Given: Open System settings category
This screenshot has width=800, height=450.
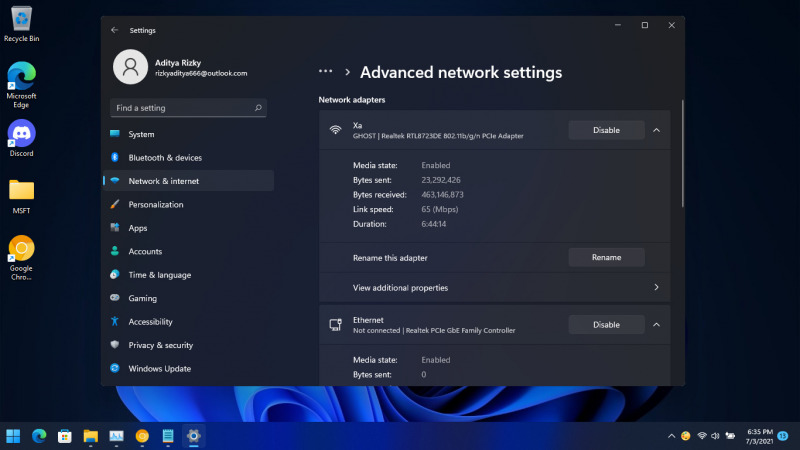Looking at the screenshot, I should pyautogui.click(x=189, y=134).
